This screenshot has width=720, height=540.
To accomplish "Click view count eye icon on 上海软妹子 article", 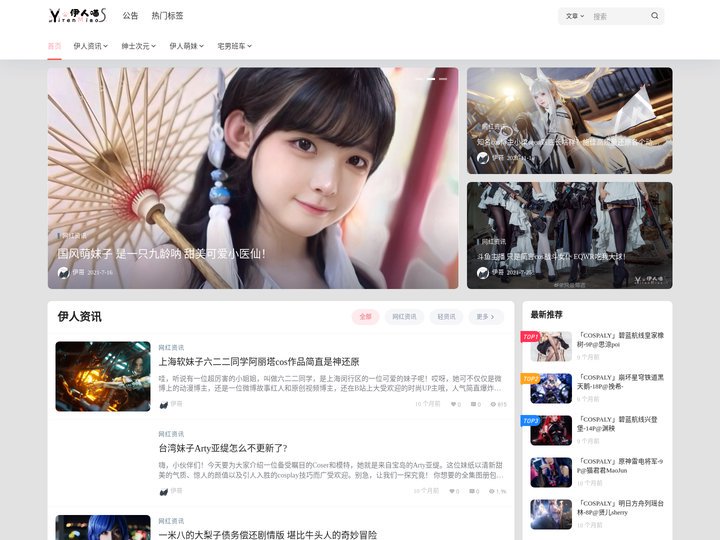I will click(x=493, y=405).
